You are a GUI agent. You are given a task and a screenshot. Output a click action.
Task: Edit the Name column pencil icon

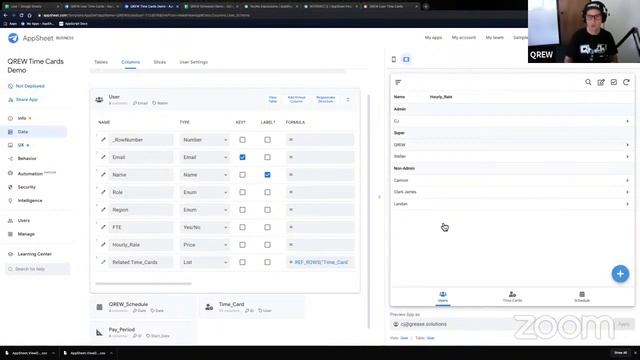coord(103,175)
